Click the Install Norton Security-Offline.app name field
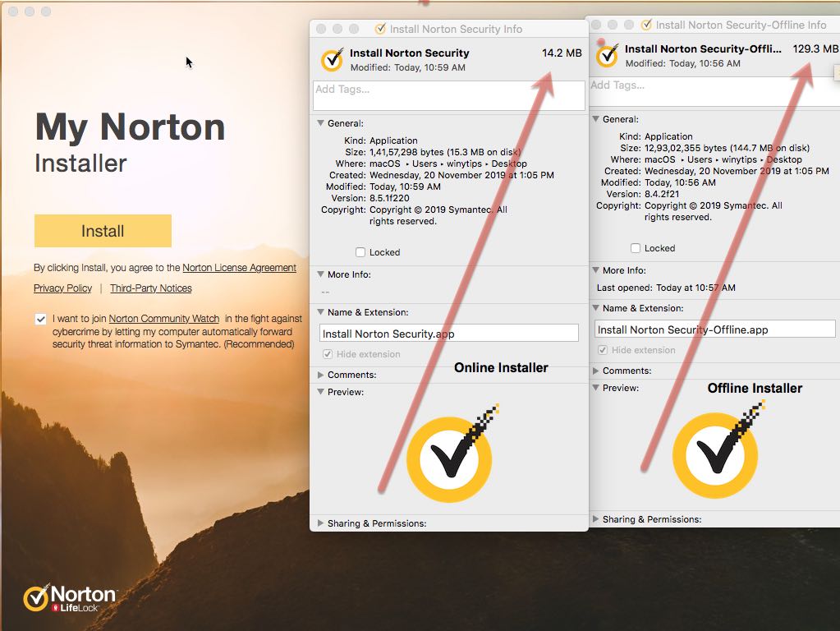This screenshot has height=631, width=840. pyautogui.click(x=714, y=329)
